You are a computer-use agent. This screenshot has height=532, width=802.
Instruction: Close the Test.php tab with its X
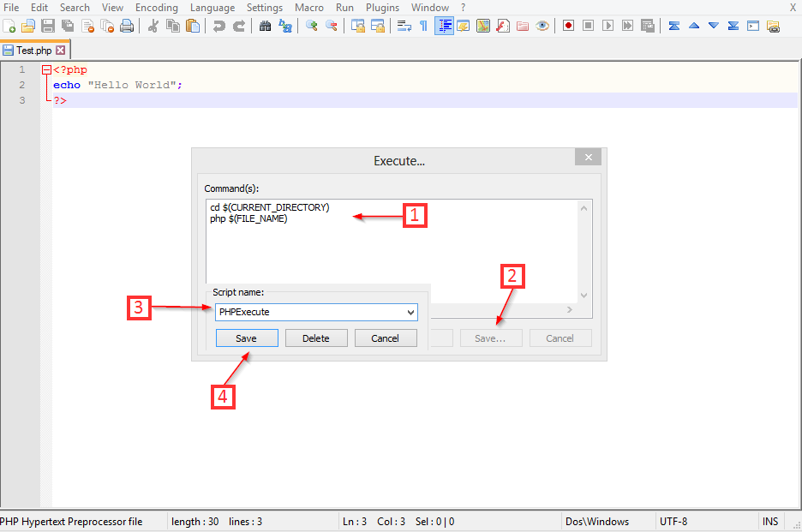pos(61,51)
